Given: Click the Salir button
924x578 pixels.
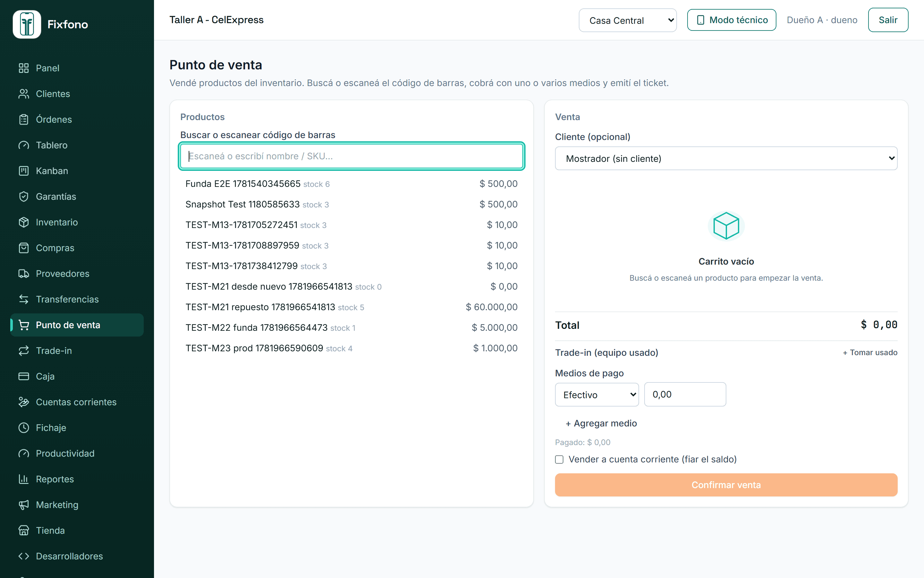Looking at the screenshot, I should click(x=888, y=20).
